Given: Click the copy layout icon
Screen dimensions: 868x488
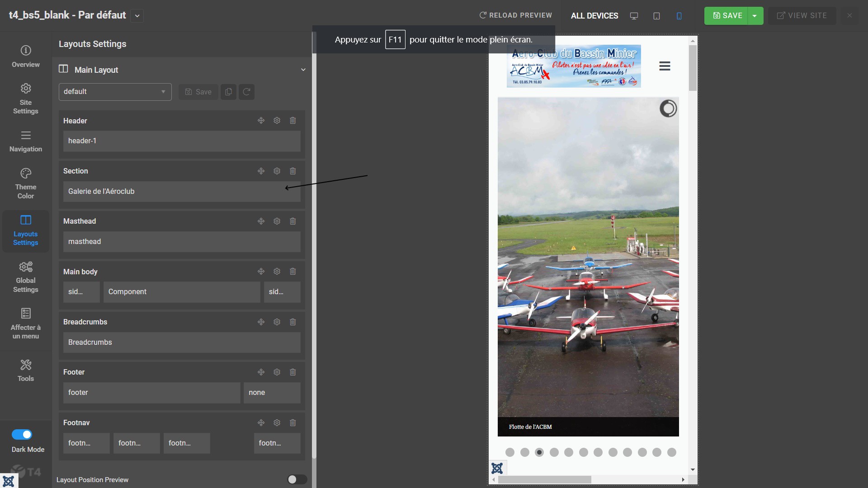Looking at the screenshot, I should click(228, 92).
